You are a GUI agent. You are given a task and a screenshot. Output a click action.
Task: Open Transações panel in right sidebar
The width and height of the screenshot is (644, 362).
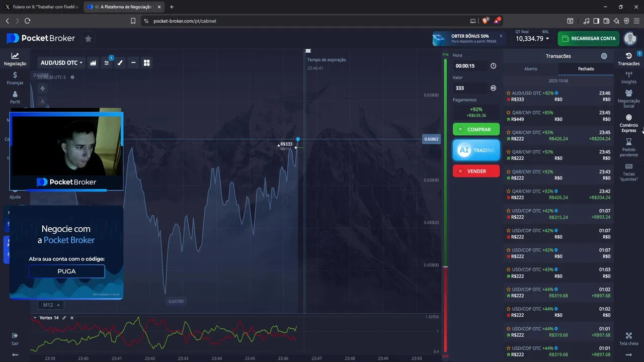pos(629,59)
